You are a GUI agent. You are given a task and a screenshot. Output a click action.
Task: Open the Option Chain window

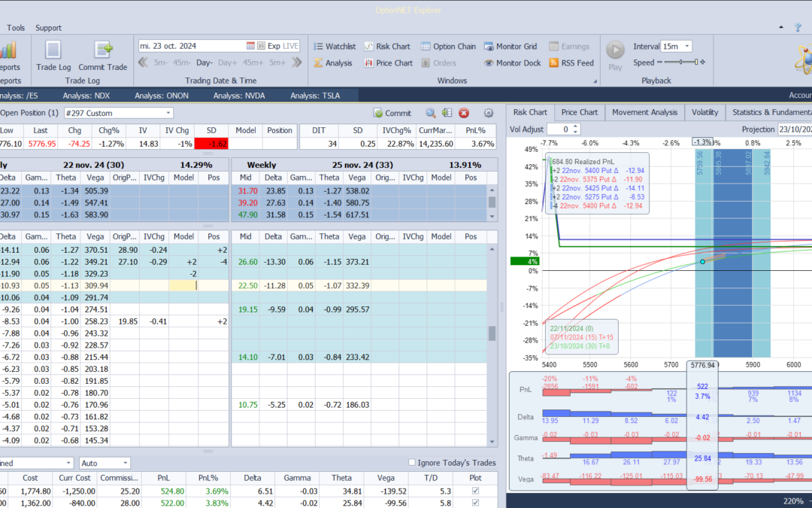(x=448, y=46)
